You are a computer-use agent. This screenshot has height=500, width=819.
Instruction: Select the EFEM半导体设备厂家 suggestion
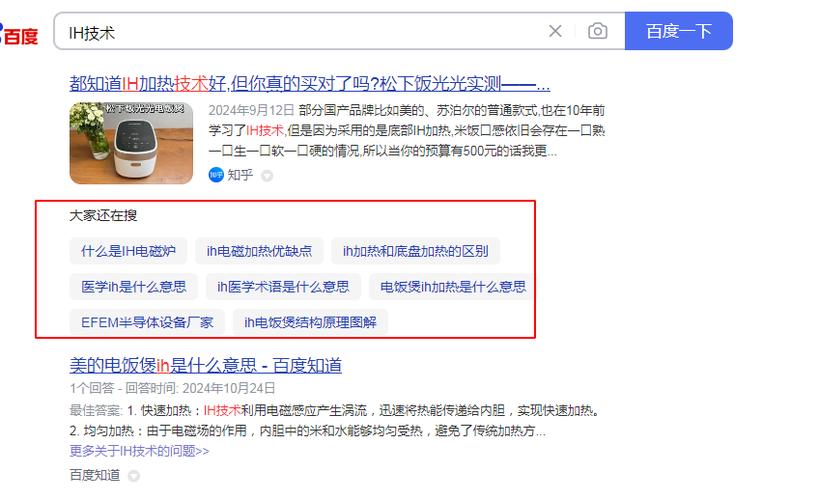tap(147, 322)
